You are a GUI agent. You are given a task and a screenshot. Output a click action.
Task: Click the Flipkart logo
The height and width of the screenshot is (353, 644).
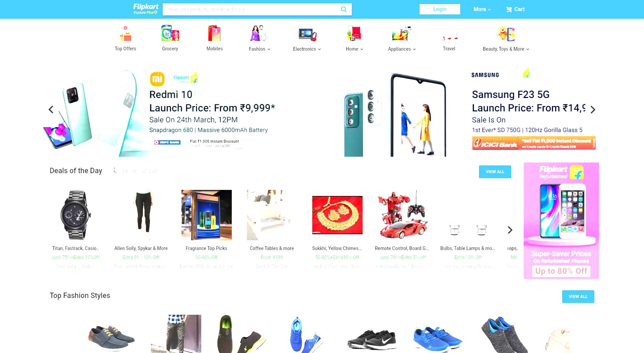point(146,9)
